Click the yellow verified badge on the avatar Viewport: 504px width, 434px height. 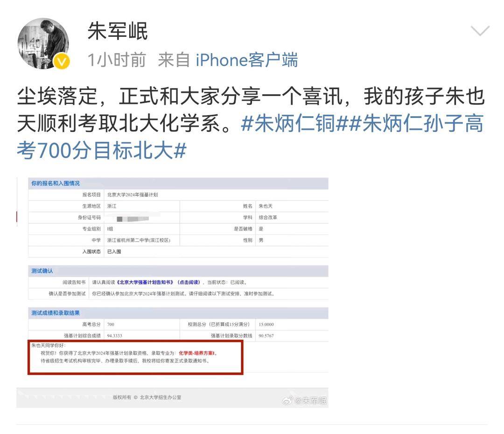click(61, 61)
